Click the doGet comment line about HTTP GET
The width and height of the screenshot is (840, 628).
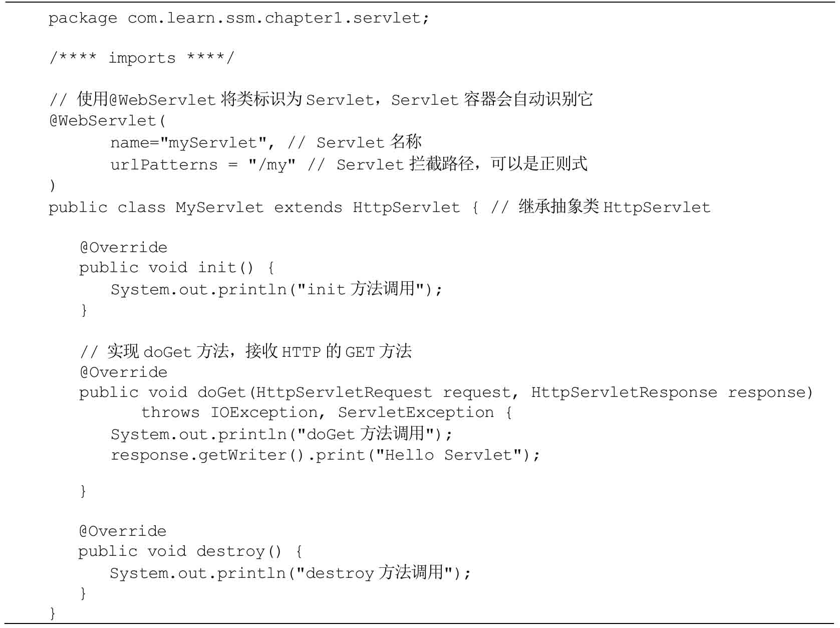click(245, 352)
